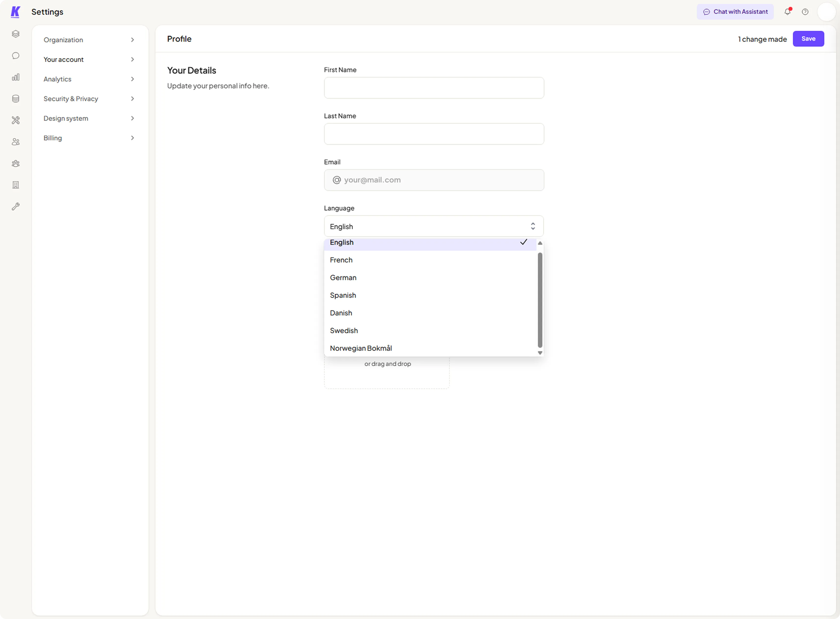Click the scroll-down arrow in language list
This screenshot has width=840, height=619.
coord(540,353)
